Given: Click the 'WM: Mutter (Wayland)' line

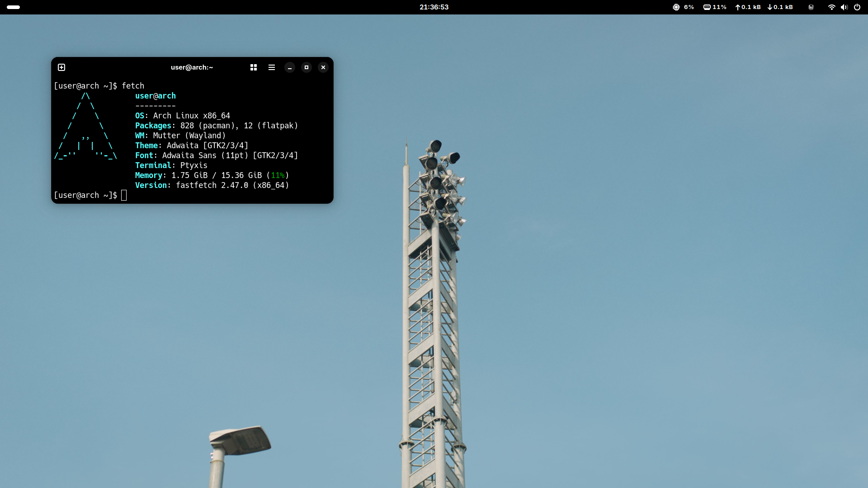Looking at the screenshot, I should point(180,136).
